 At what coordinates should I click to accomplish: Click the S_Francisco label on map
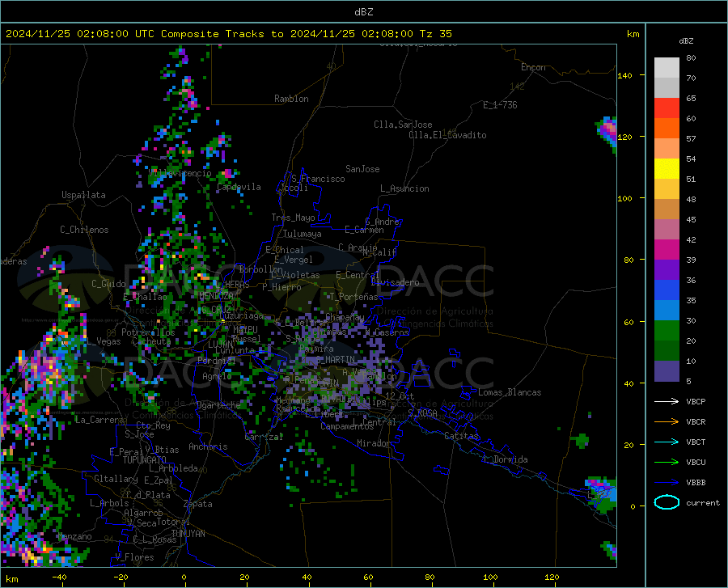point(318,179)
